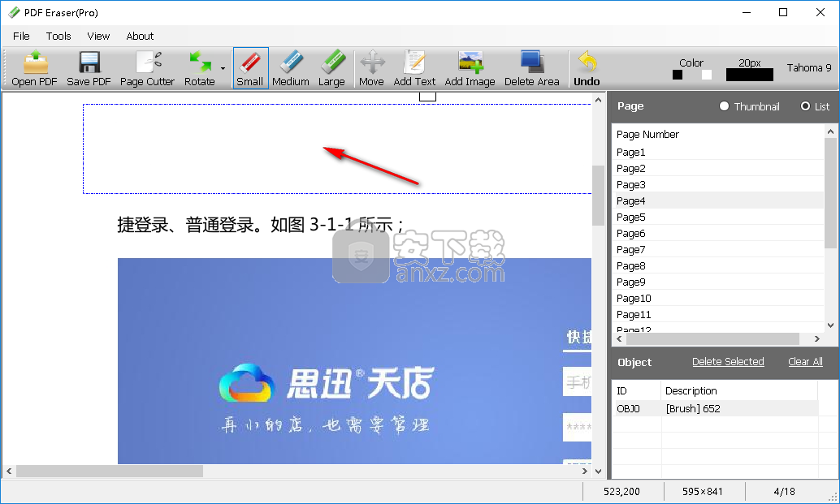
Task: Click page list scroll right arrow
Action: pyautogui.click(x=816, y=338)
